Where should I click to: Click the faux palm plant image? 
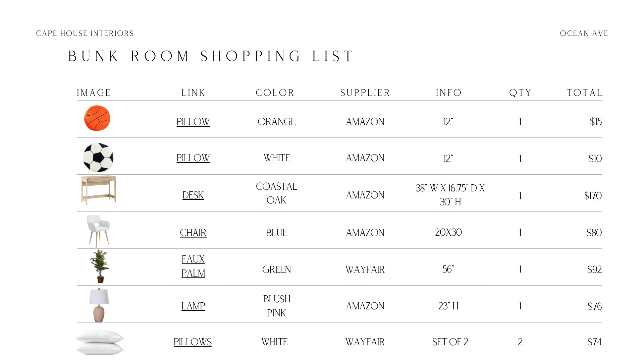(100, 266)
